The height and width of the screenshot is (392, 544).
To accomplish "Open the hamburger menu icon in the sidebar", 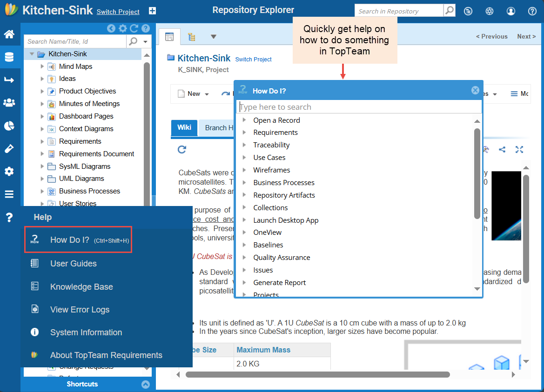I will (9, 194).
